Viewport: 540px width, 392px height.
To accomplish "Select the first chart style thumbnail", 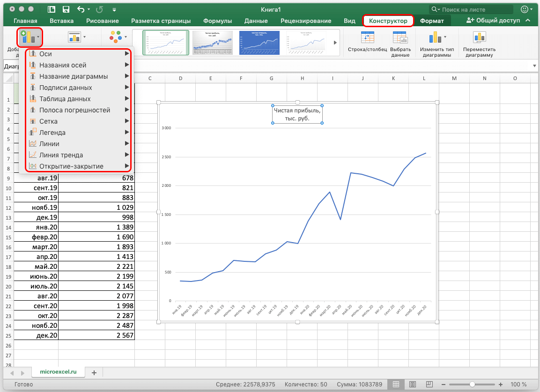I will (166, 43).
